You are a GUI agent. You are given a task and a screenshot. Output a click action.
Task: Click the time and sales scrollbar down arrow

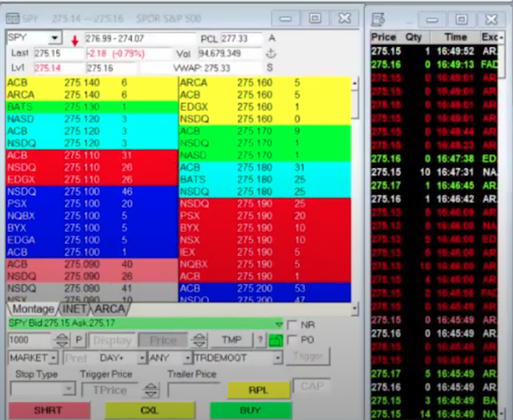[501, 413]
